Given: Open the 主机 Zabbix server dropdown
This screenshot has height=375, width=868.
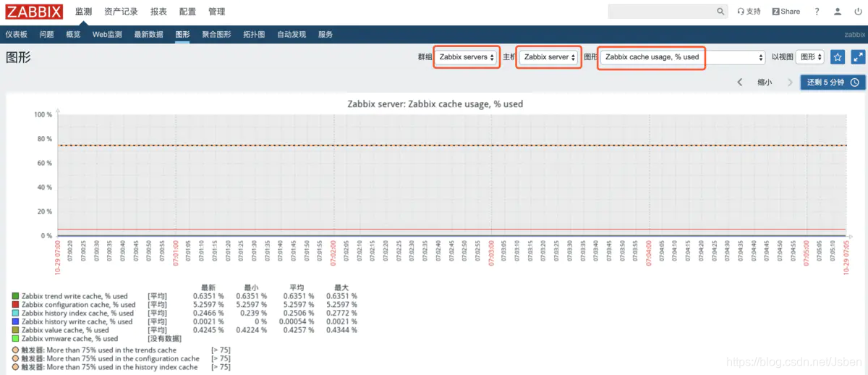Looking at the screenshot, I should click(x=550, y=57).
